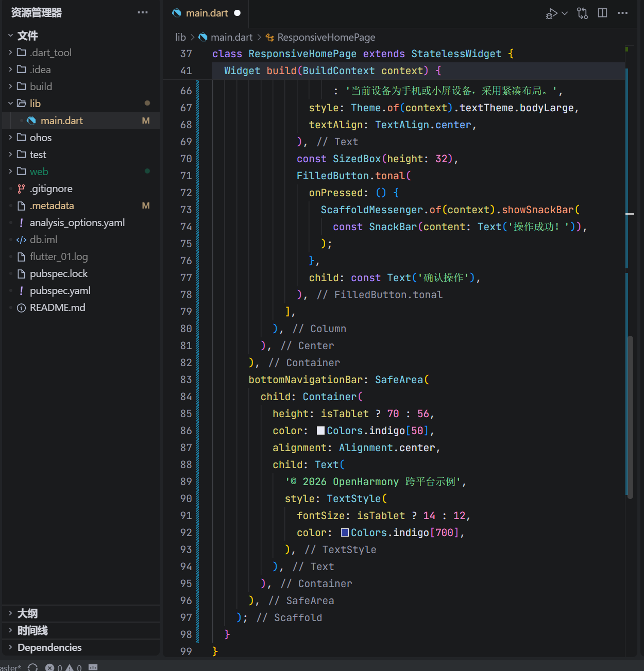Viewport: 644px width, 671px height.
Task: Click the open folder icon beside lib
Action: coord(22,104)
